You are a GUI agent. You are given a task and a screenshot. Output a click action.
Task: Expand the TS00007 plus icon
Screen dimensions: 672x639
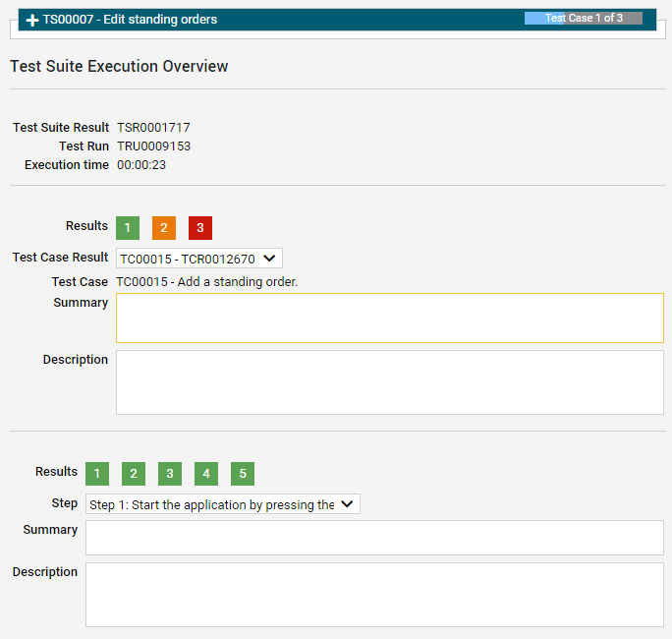pyautogui.click(x=32, y=20)
